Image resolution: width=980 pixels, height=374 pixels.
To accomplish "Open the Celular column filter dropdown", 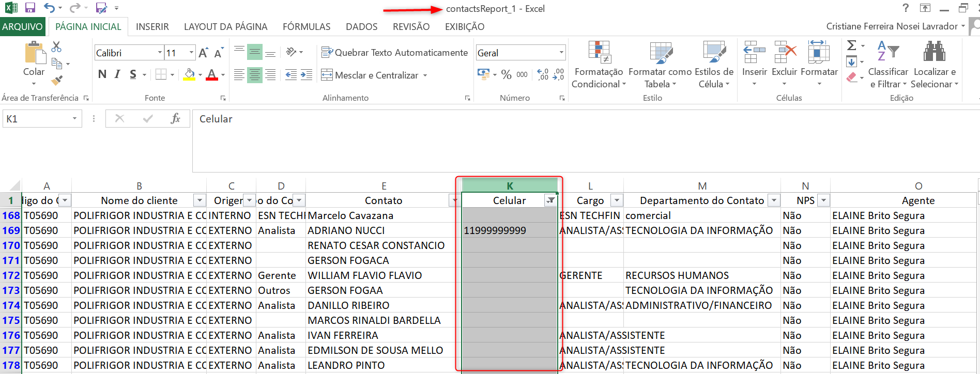I will [551, 200].
